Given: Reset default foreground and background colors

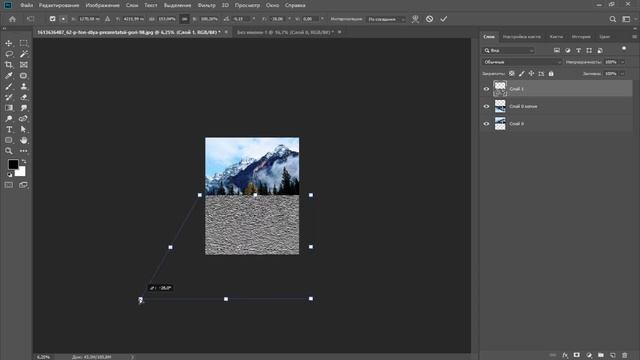Looking at the screenshot, I should pyautogui.click(x=9, y=175).
